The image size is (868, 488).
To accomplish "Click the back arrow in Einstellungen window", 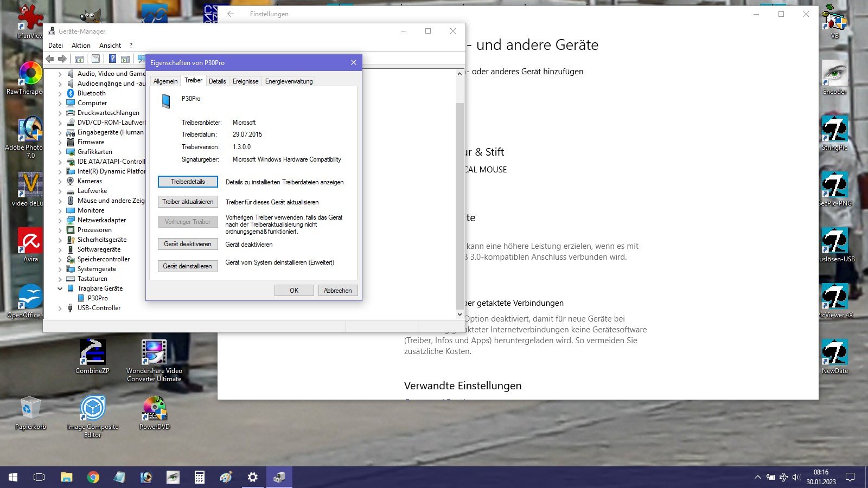I will tap(231, 14).
